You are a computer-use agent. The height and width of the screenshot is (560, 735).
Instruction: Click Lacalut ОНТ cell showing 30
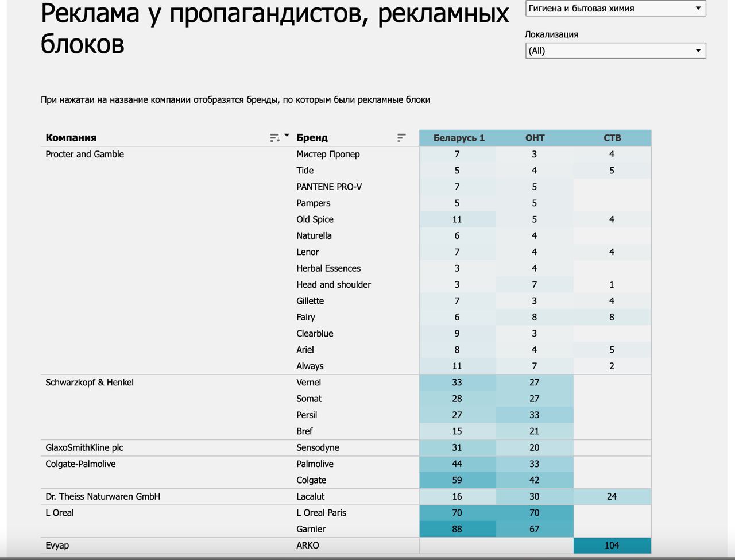coord(535,496)
